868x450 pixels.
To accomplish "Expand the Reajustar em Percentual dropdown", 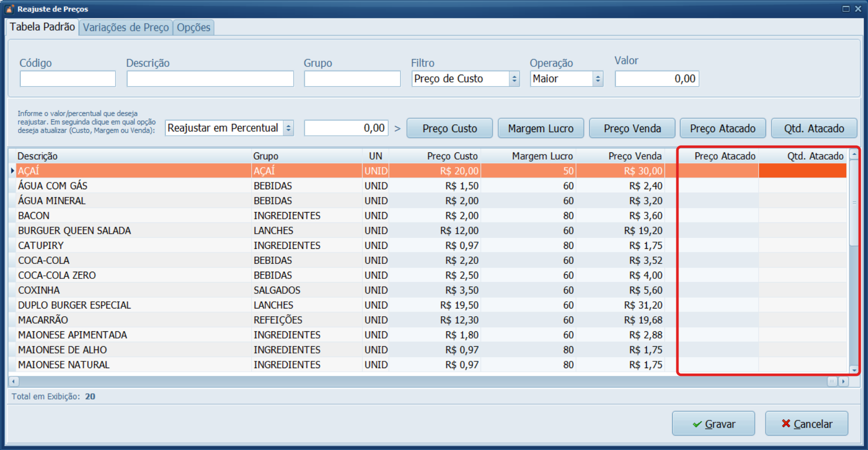I will (288, 128).
